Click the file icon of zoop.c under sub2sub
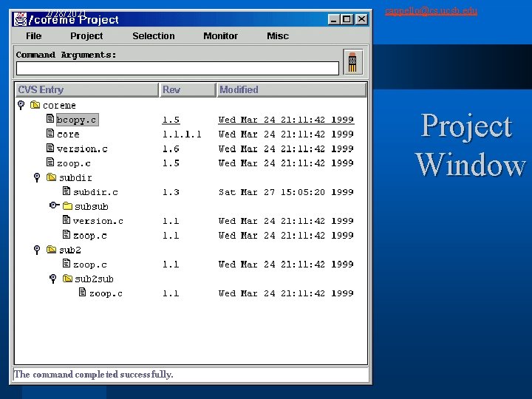 pyautogui.click(x=83, y=292)
